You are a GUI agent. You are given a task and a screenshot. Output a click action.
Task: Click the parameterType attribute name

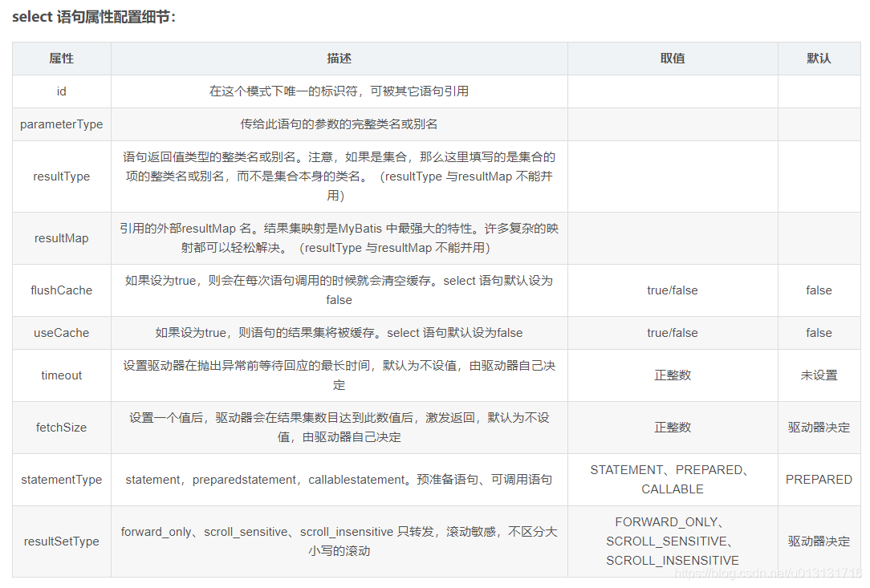tap(61, 124)
